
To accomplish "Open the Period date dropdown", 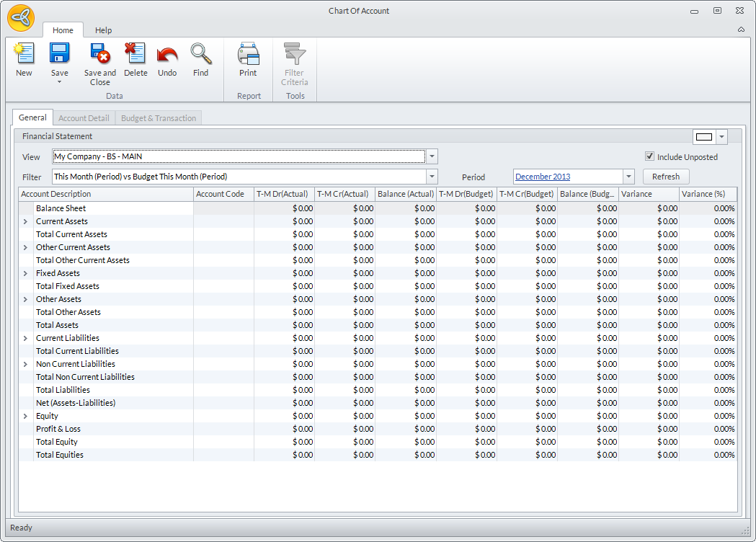I will [628, 177].
